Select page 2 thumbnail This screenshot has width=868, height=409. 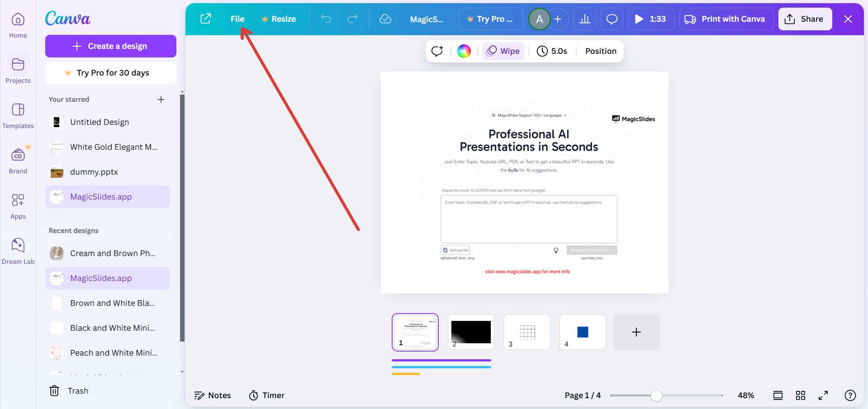pyautogui.click(x=471, y=332)
